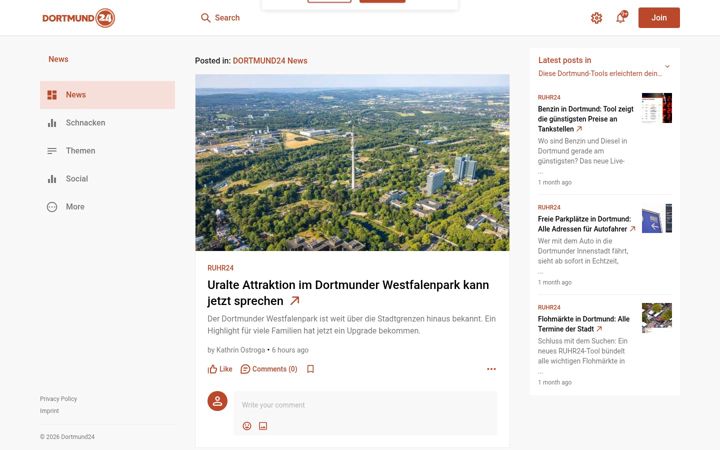Click the Social bar chart icon
Screen dimensions: 720x450
[x=52, y=179]
